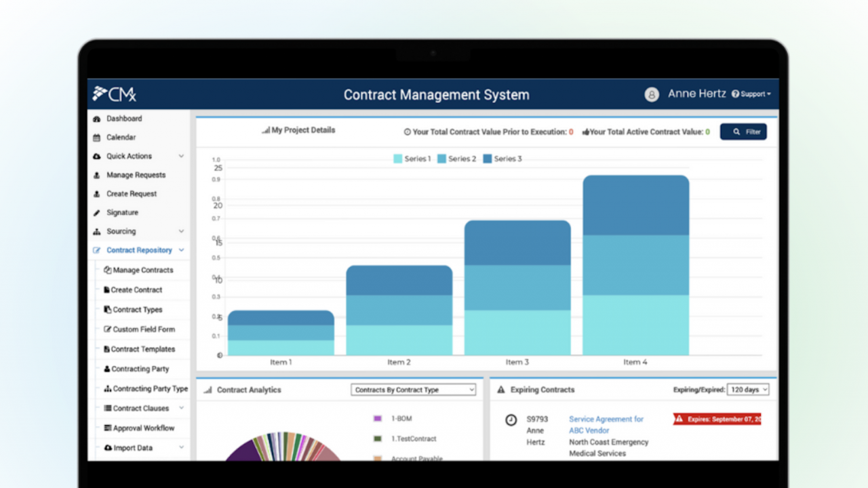Expand the Quick Actions menu chevron
The image size is (868, 488).
pyautogui.click(x=181, y=156)
